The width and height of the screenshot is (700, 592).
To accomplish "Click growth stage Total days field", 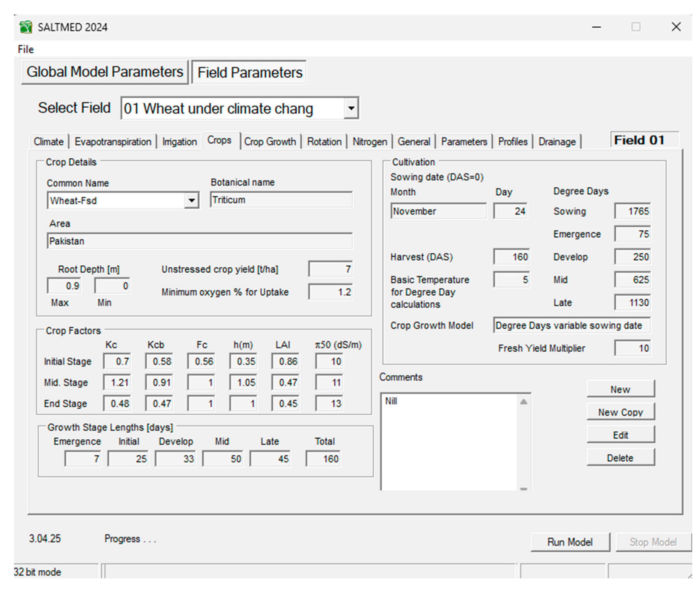I will coord(323,458).
